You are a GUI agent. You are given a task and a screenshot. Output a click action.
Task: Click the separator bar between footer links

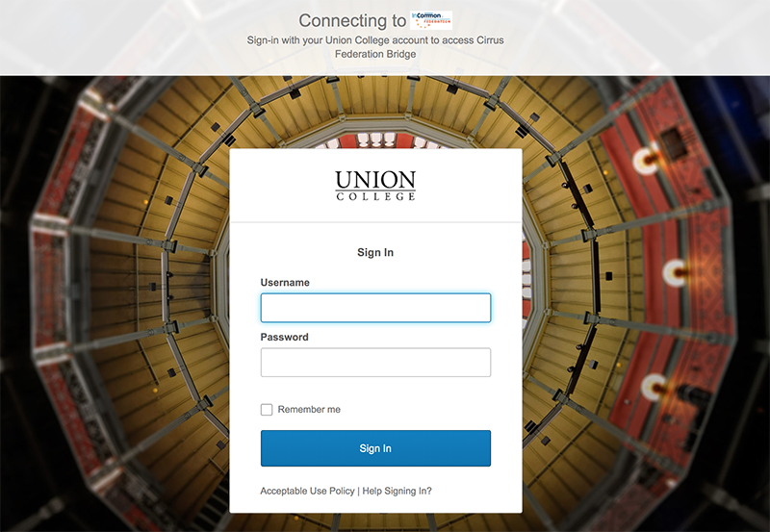pyautogui.click(x=358, y=491)
